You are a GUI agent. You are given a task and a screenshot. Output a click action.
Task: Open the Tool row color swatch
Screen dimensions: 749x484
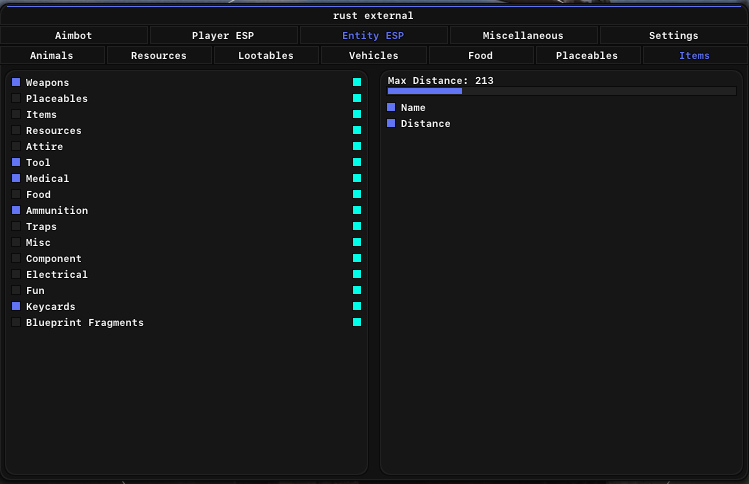[357, 162]
